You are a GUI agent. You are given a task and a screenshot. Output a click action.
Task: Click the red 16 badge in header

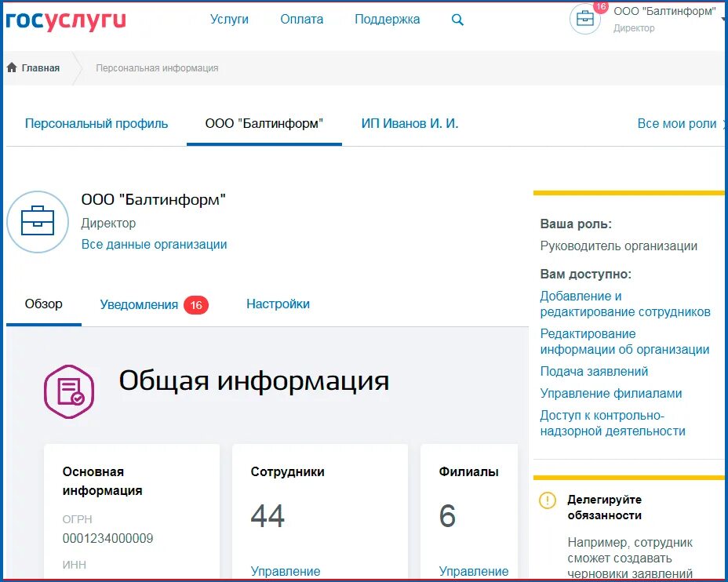(x=601, y=6)
